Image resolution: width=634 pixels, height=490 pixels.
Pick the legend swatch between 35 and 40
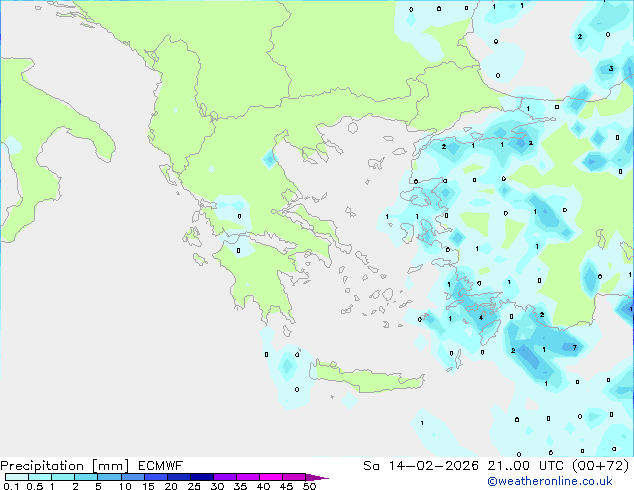tap(248, 477)
